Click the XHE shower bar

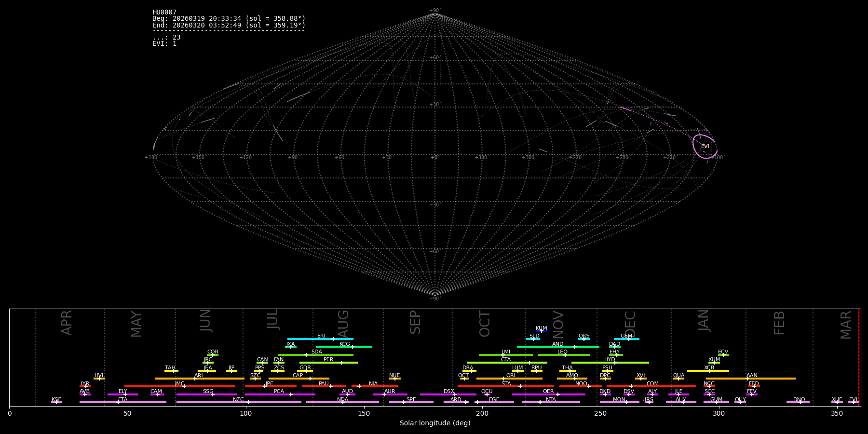[x=837, y=402]
